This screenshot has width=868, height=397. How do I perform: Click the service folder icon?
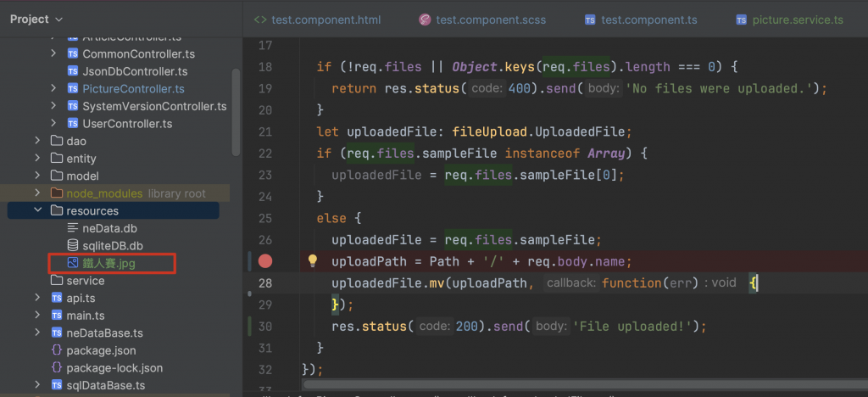tap(57, 281)
